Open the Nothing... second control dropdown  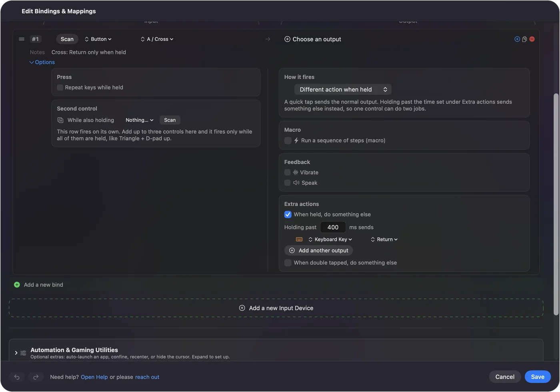point(139,120)
